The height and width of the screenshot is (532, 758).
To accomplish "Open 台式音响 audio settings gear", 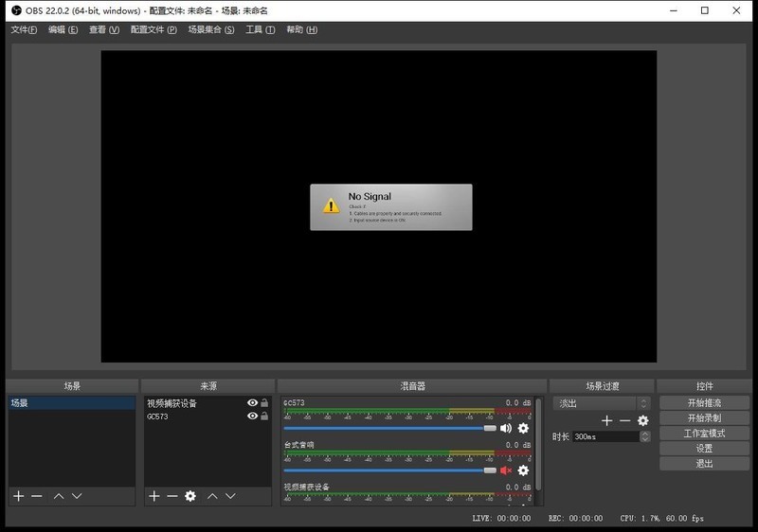I will click(x=523, y=470).
